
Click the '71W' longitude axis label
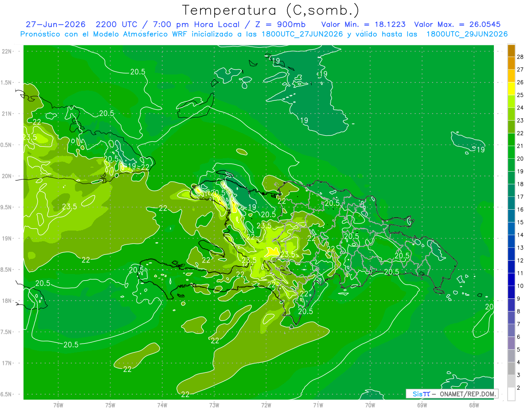click(x=318, y=405)
